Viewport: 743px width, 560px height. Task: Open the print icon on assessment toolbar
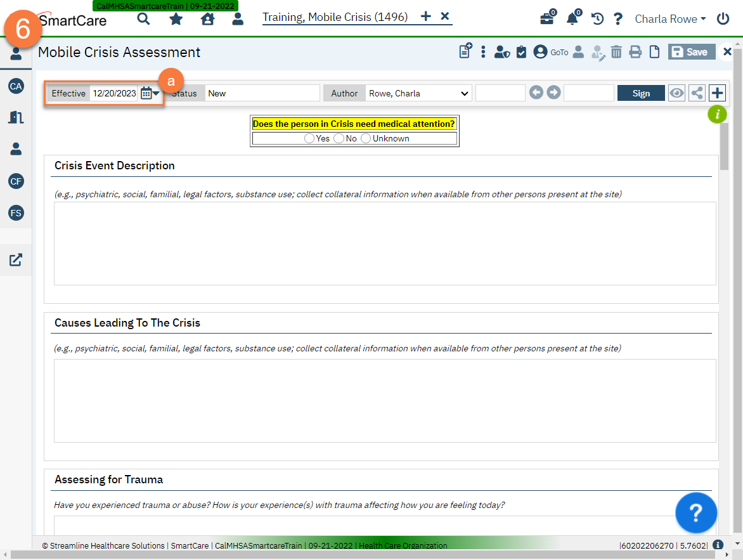(x=635, y=51)
